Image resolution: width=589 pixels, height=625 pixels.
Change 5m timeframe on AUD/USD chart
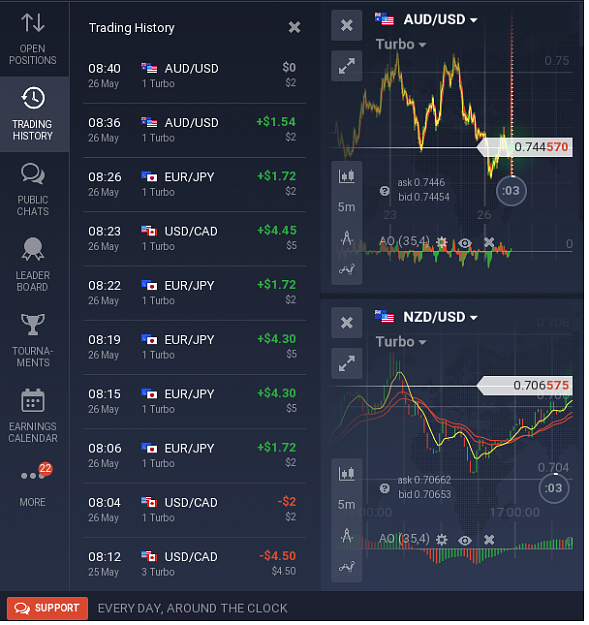(x=348, y=208)
